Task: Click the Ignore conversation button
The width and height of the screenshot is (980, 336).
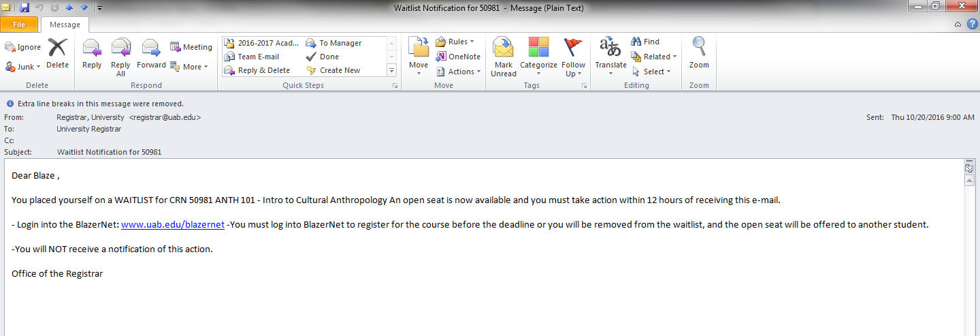Action: click(23, 47)
